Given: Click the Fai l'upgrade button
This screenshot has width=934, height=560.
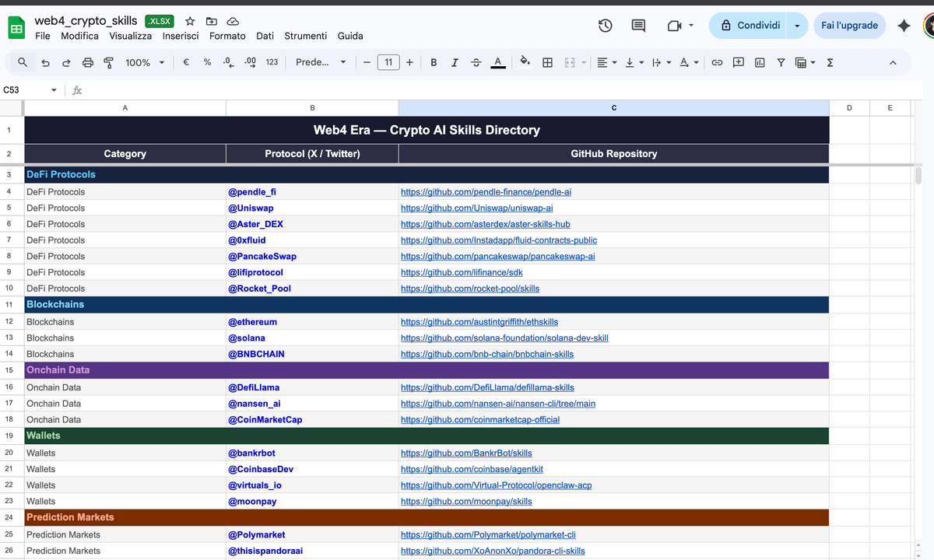Looking at the screenshot, I should (850, 26).
